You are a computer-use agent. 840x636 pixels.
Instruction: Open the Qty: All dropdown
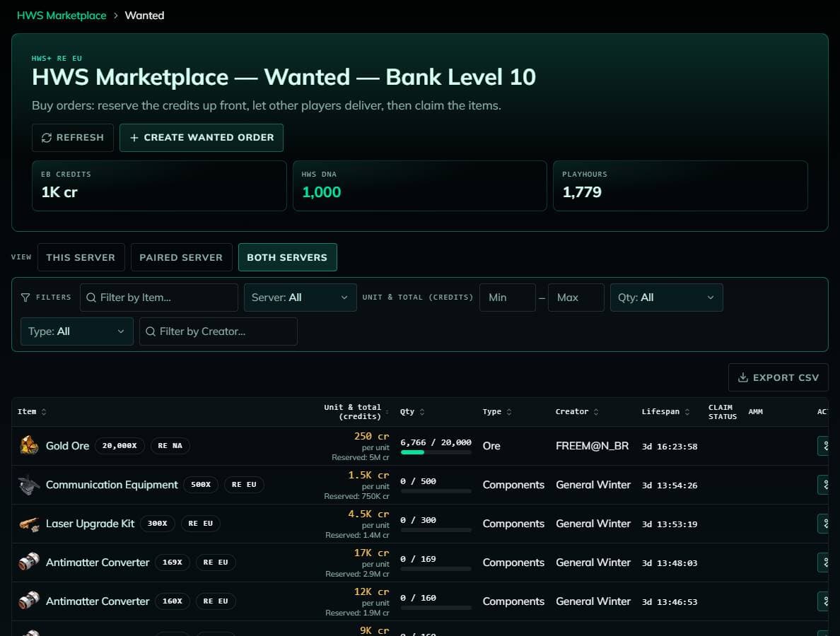click(666, 298)
